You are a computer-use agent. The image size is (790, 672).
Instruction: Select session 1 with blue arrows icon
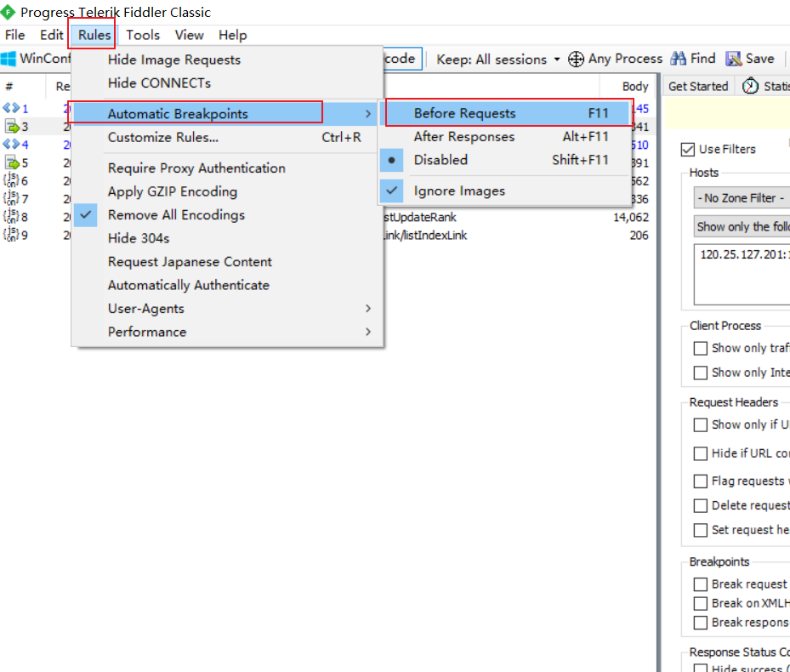coord(11,108)
